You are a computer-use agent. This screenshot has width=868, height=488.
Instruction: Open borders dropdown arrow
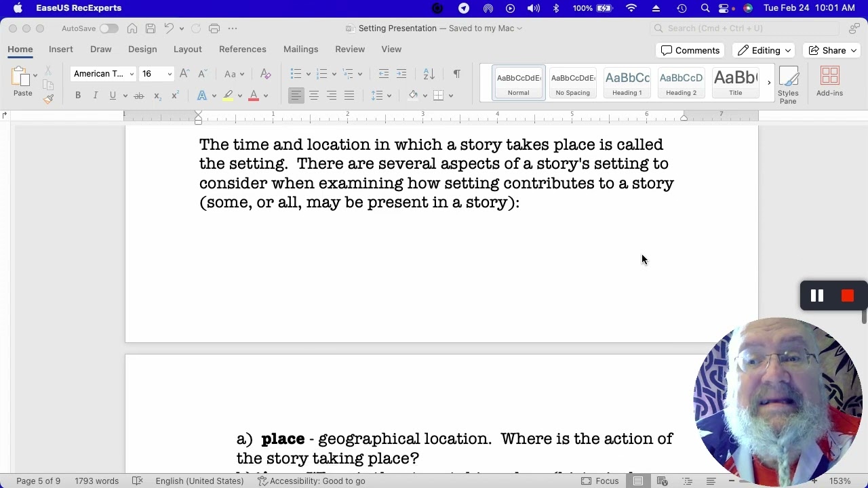click(451, 96)
